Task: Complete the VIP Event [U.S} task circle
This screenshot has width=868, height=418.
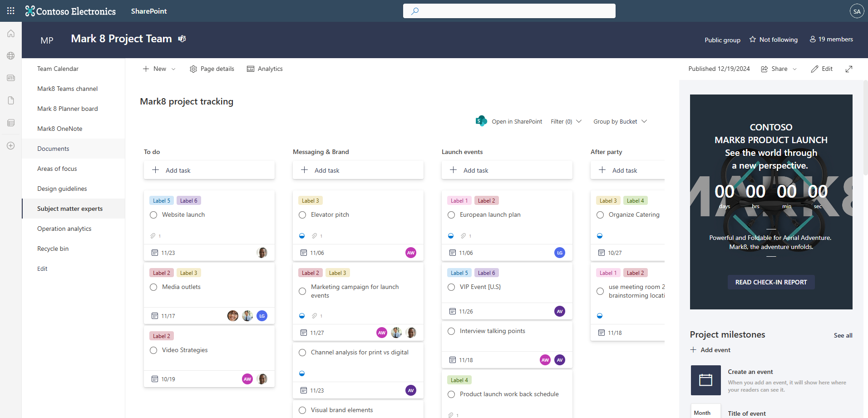Action: coord(451,287)
